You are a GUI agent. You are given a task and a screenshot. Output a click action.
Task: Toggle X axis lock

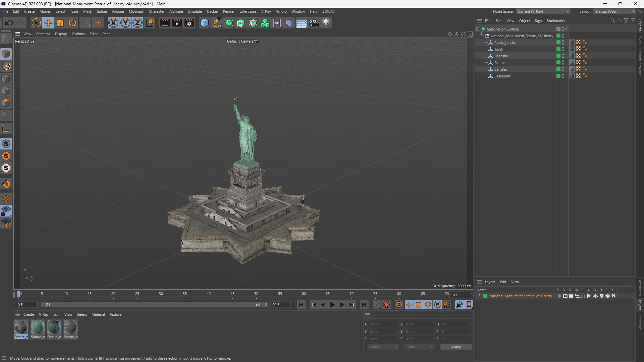click(113, 23)
